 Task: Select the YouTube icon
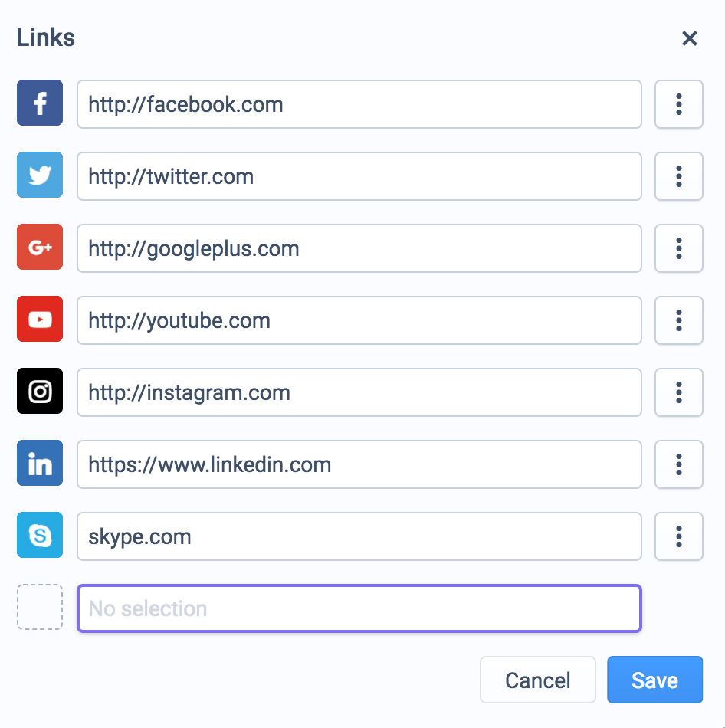pyautogui.click(x=40, y=319)
